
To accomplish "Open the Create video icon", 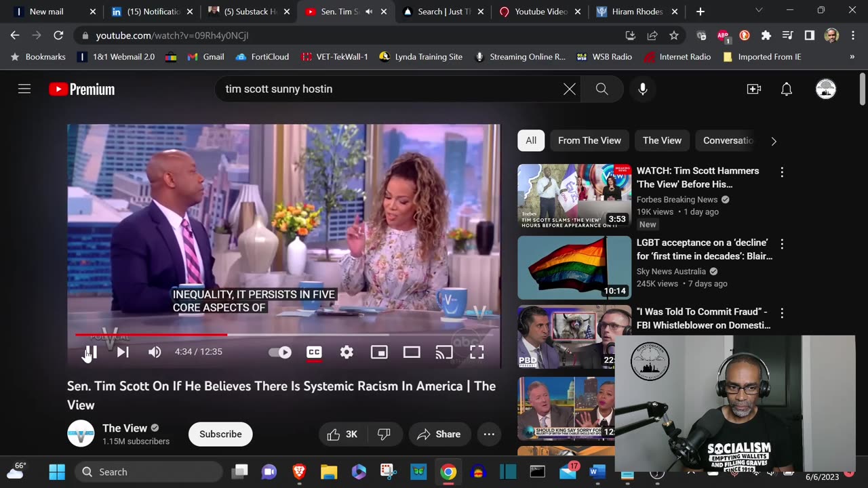I will pos(754,89).
